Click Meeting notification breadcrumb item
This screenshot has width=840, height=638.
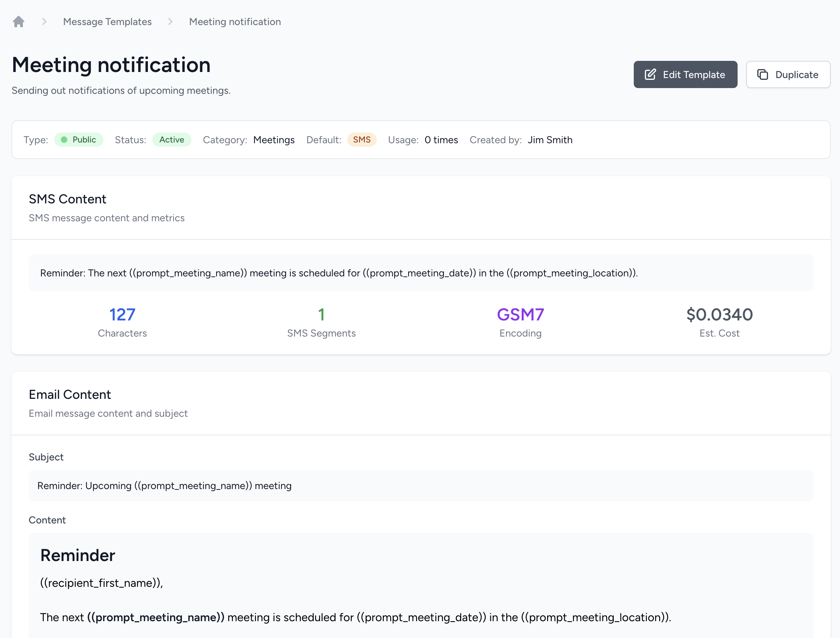pyautogui.click(x=235, y=21)
